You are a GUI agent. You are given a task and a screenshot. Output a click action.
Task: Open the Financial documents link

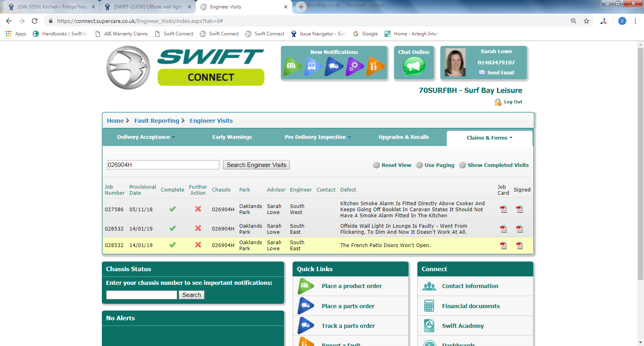(471, 306)
